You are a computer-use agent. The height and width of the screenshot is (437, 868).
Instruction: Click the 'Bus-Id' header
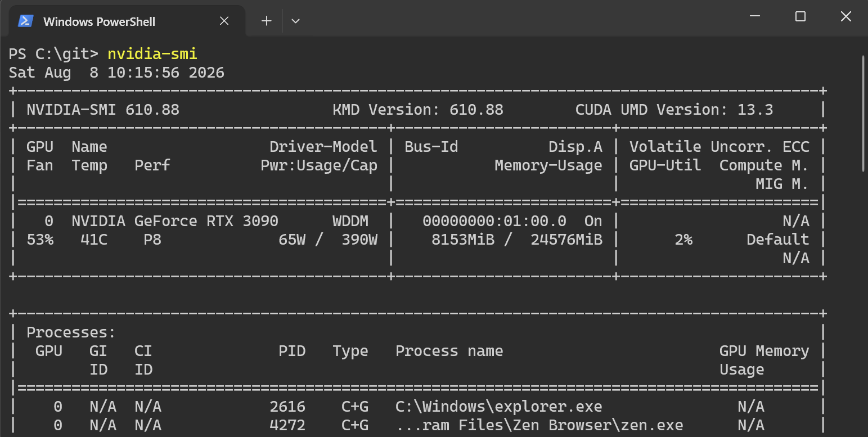coord(431,147)
